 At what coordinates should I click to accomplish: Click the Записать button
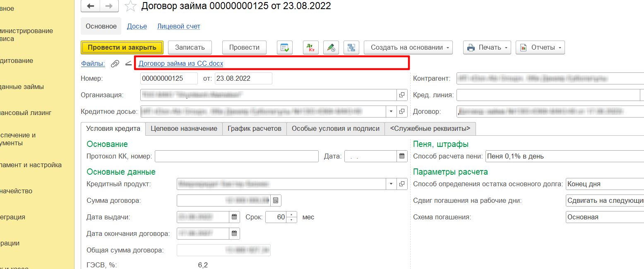190,47
